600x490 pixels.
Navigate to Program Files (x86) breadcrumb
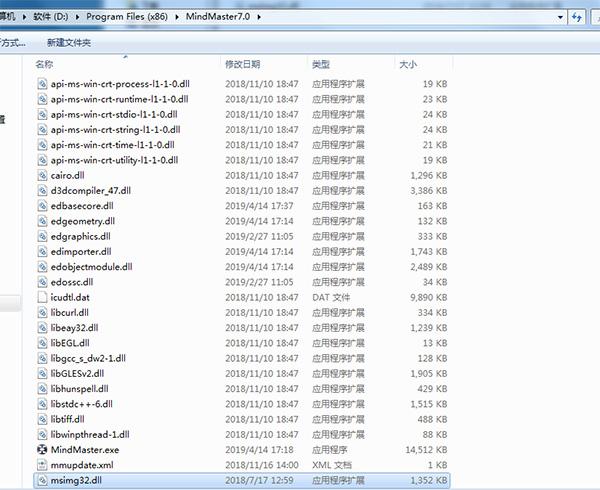(x=127, y=17)
